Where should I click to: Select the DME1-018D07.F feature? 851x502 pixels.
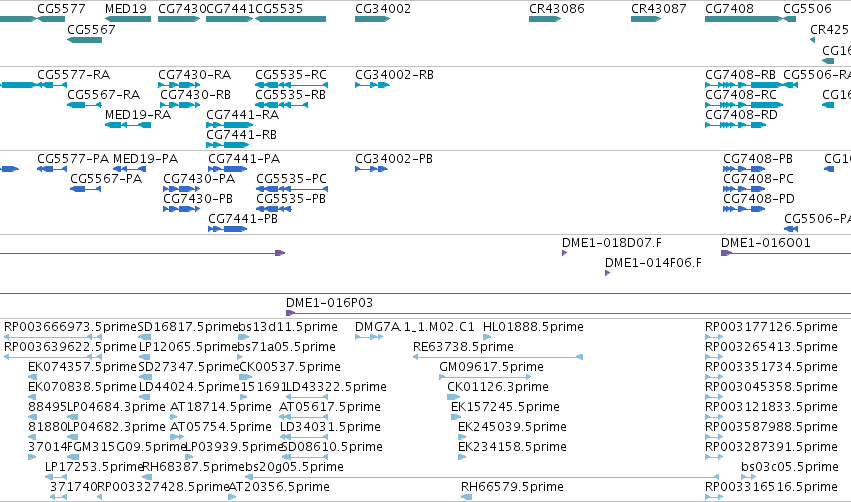564,253
